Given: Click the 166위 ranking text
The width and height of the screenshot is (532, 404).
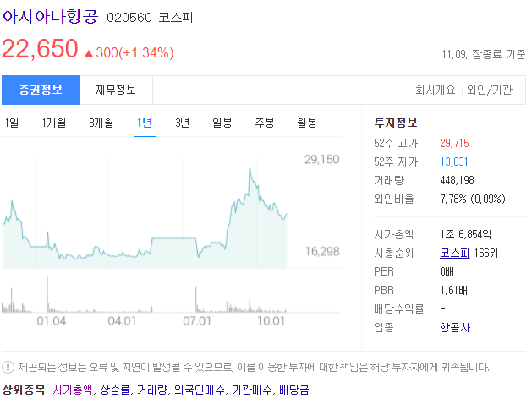Looking at the screenshot, I should (x=485, y=253).
